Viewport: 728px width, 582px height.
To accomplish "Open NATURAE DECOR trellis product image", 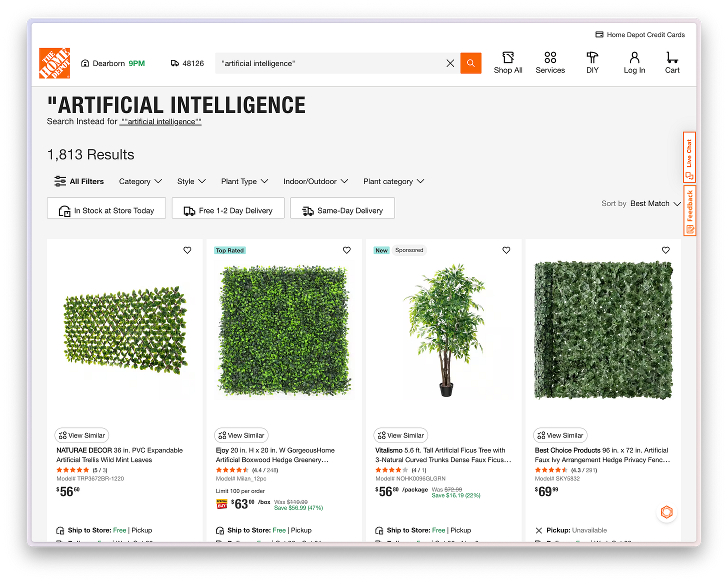I will [x=125, y=330].
